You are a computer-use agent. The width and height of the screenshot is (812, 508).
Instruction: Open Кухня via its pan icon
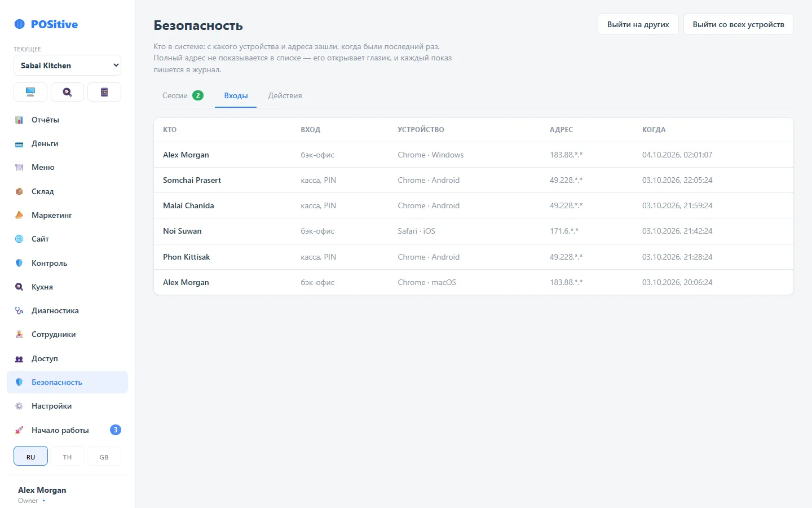pyautogui.click(x=19, y=287)
